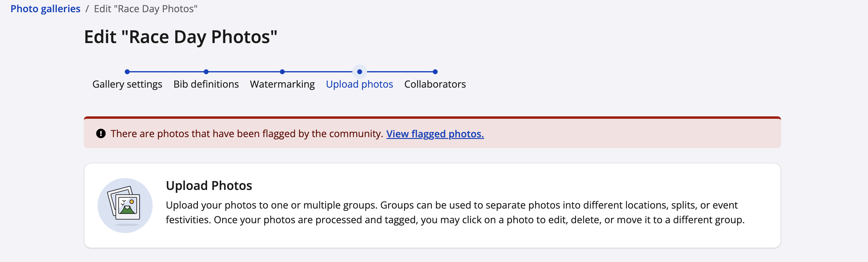Click the upload groups description paragraph
Image resolution: width=868 pixels, height=262 pixels.
(455, 212)
